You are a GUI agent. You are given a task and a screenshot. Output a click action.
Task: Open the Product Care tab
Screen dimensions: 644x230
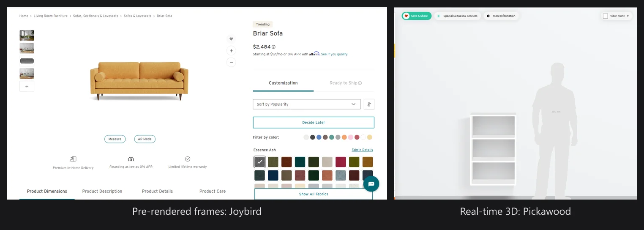[x=213, y=191]
